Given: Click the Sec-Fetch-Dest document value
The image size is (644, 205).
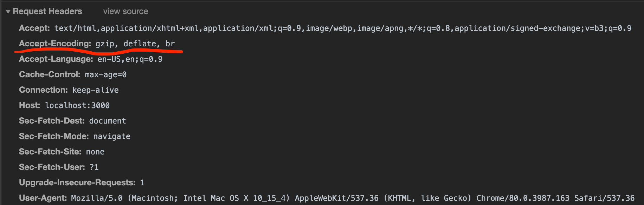Looking at the screenshot, I should tap(107, 121).
